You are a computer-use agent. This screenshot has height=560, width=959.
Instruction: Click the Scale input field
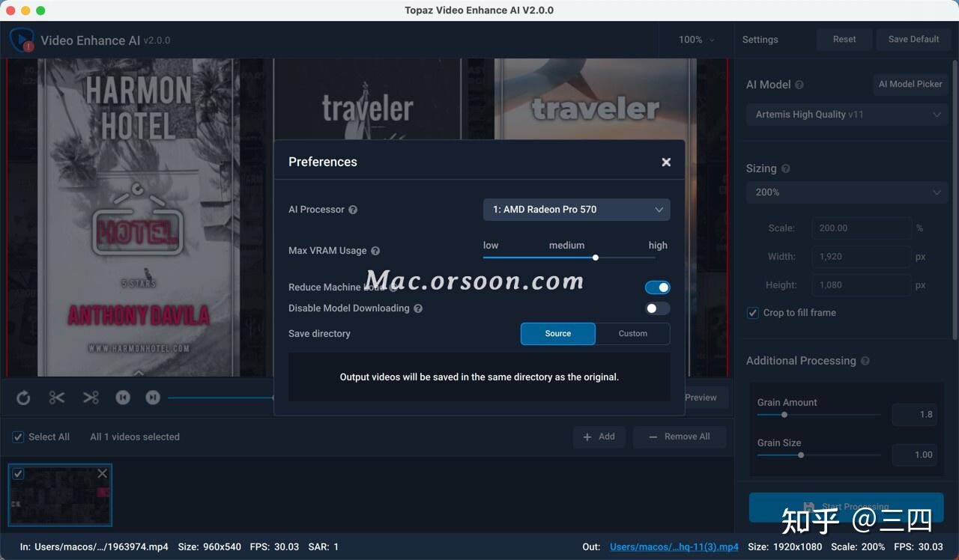[x=862, y=228]
